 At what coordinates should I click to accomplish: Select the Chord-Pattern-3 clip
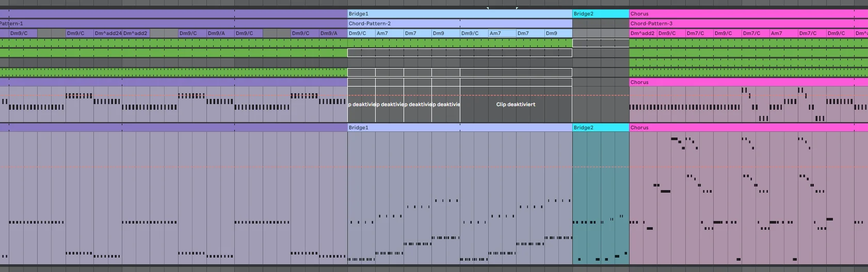point(748,24)
